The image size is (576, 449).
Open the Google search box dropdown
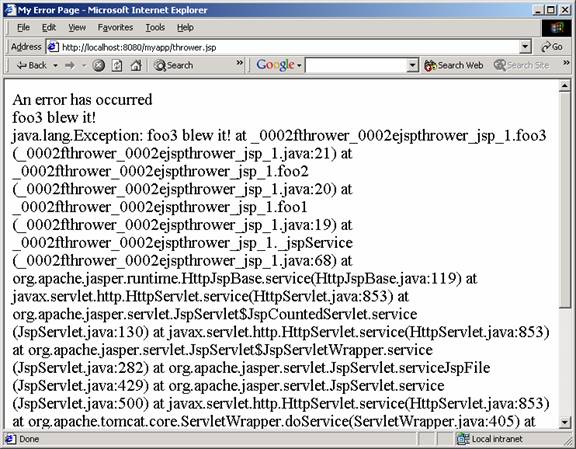(x=413, y=66)
